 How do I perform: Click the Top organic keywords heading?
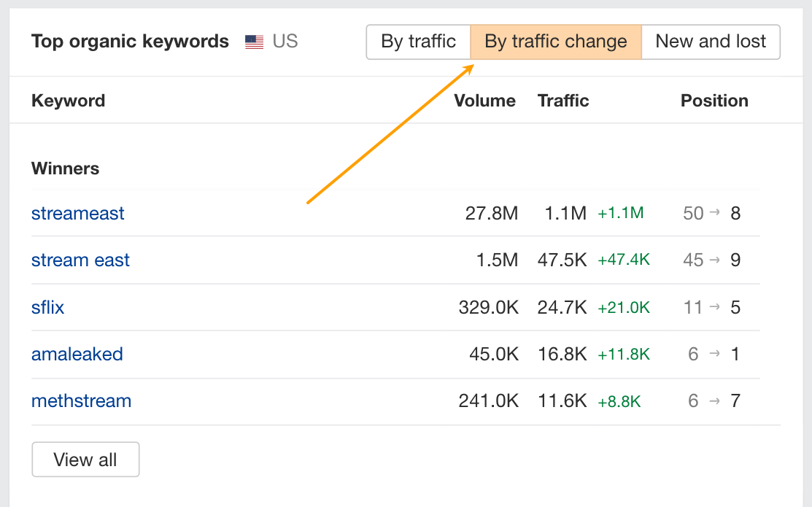point(130,42)
